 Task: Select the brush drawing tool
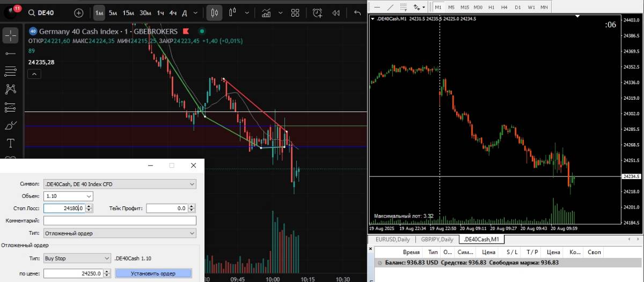coord(11,125)
